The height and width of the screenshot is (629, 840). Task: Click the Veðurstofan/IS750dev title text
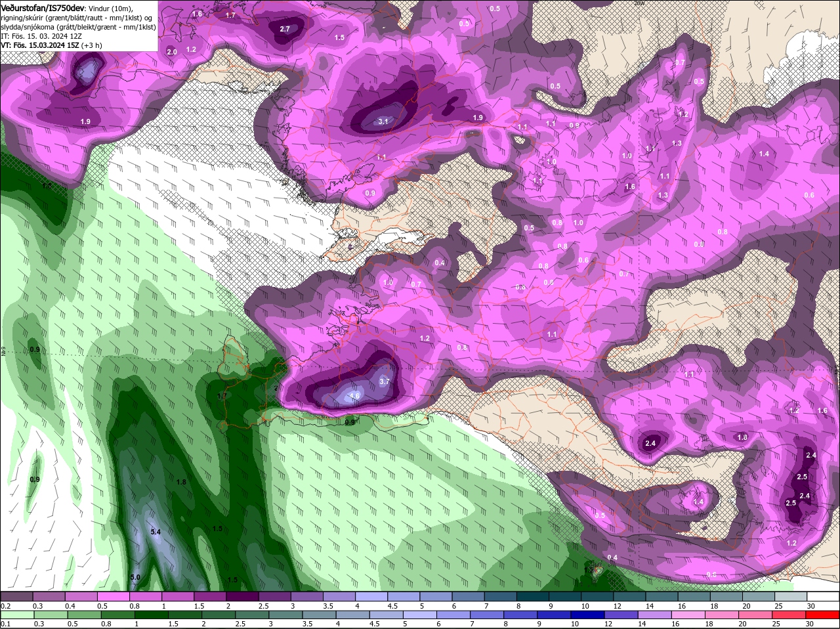click(43, 8)
